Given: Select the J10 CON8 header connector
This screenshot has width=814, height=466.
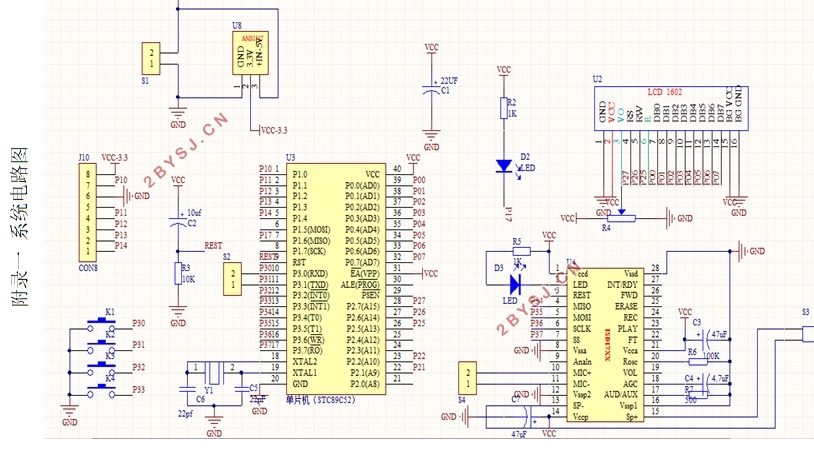Looking at the screenshot, I should tap(87, 212).
